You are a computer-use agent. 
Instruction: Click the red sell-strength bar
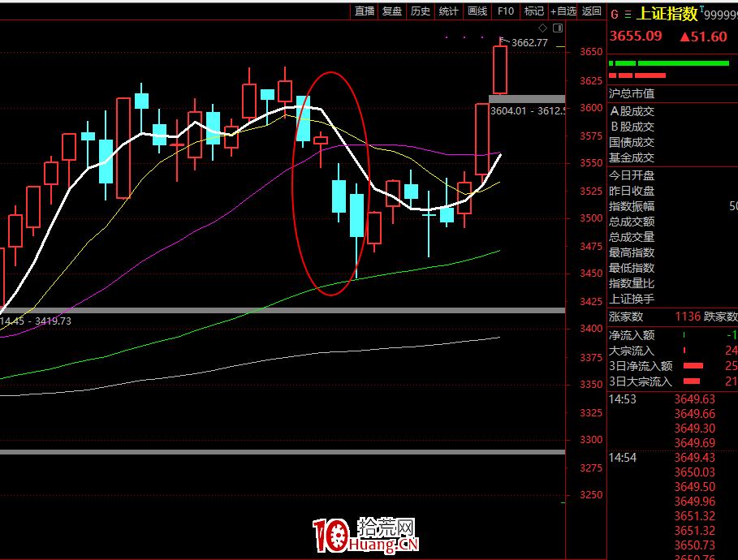click(x=637, y=75)
